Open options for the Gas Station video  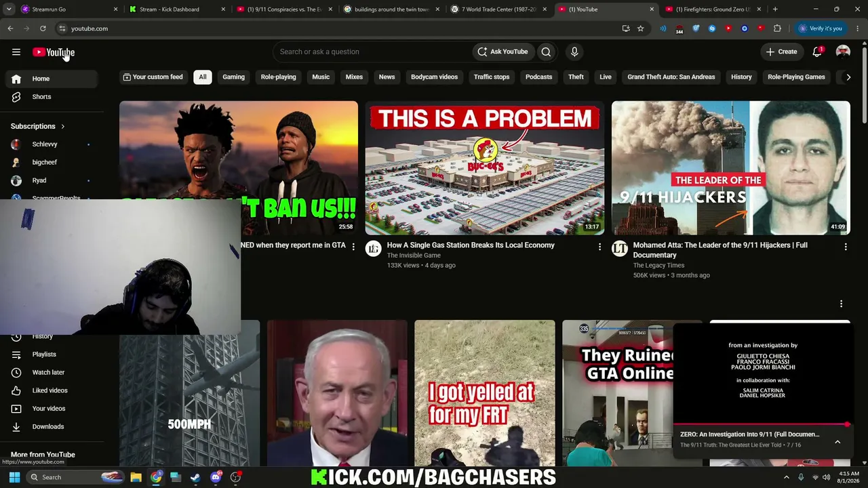click(x=599, y=247)
